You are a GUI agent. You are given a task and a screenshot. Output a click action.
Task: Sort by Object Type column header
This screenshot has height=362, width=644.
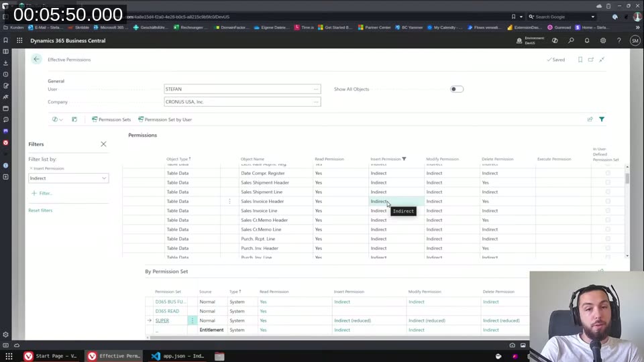click(178, 159)
